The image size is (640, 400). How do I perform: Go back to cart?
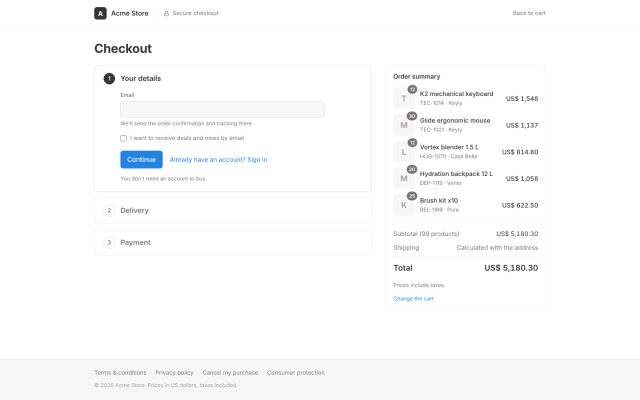(x=529, y=13)
